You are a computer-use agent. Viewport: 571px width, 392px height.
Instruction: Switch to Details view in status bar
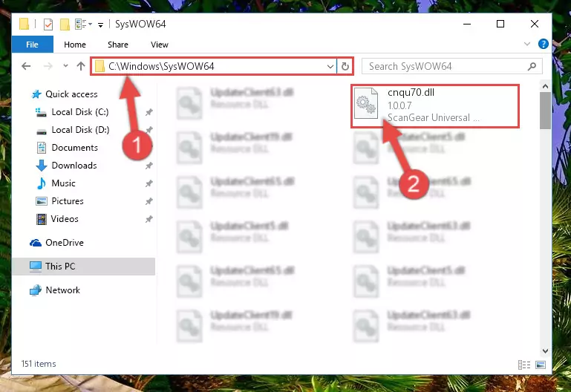524,365
